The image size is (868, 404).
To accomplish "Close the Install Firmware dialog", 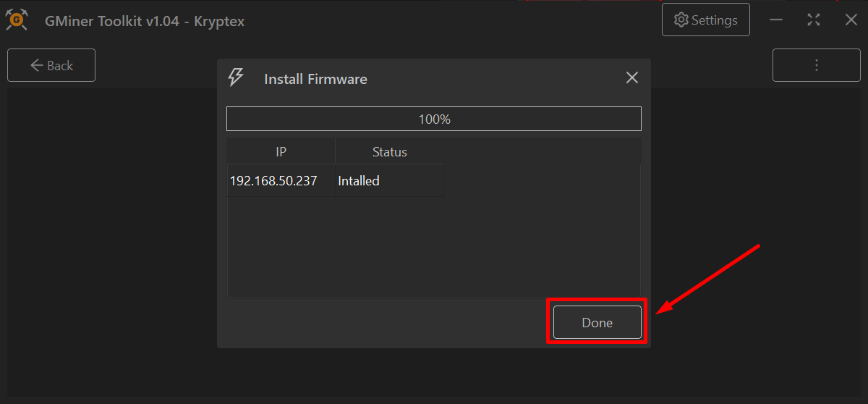I will [632, 78].
